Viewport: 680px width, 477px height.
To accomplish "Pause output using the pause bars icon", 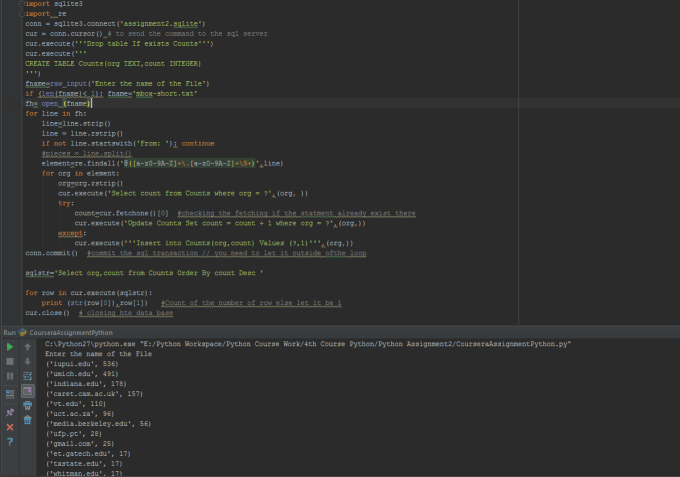I will pos(10,376).
